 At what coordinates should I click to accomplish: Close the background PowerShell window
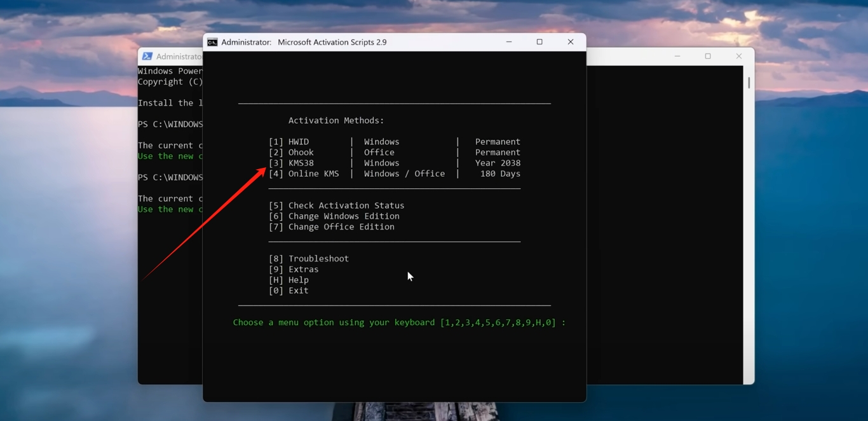pos(739,56)
